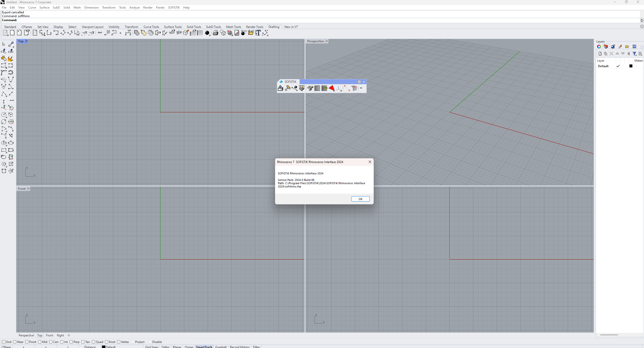The image size is (644, 348).
Task: Open the Perspective viewport dropdown arrow
Action: tap(327, 41)
